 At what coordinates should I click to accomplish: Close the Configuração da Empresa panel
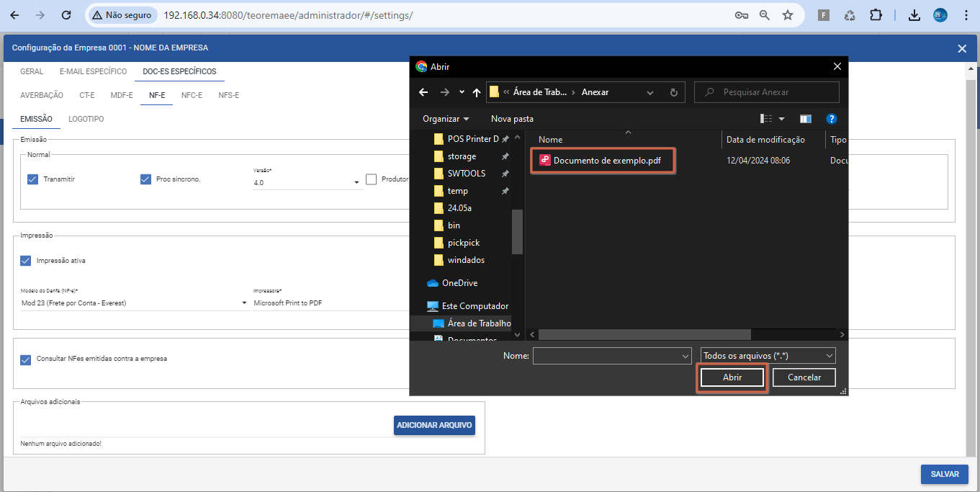tap(962, 48)
